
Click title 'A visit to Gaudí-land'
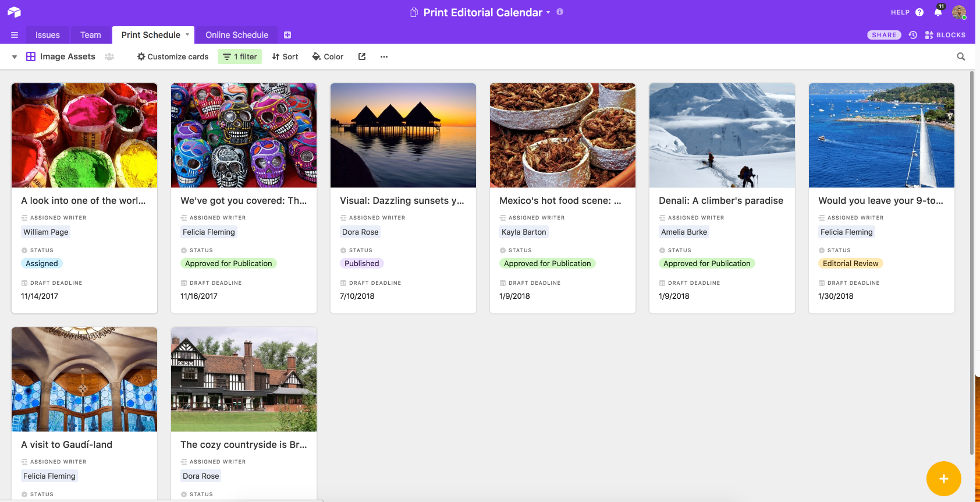click(67, 444)
